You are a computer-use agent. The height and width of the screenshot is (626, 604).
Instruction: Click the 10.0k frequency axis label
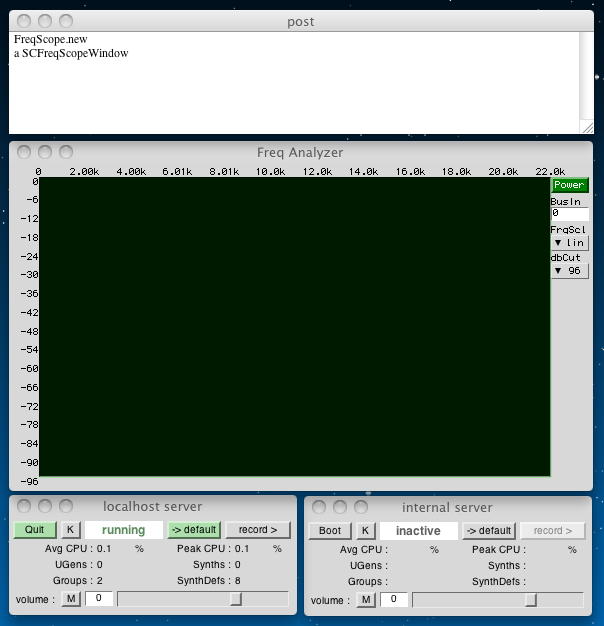pos(270,172)
